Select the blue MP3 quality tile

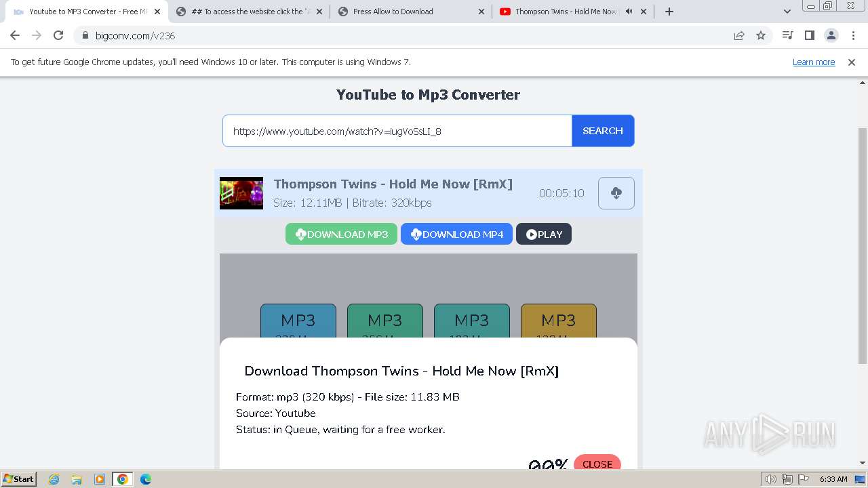tap(298, 321)
